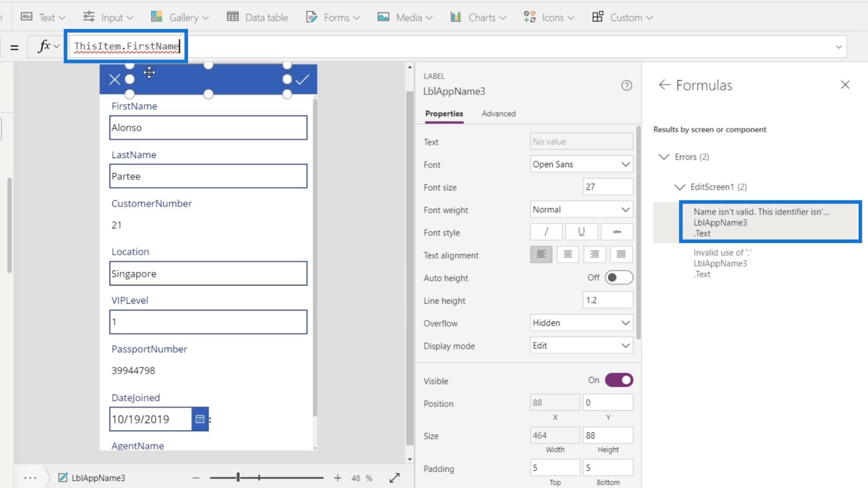Click the Location field showing Singapore
Viewport: 868px width, 488px height.
(208, 274)
